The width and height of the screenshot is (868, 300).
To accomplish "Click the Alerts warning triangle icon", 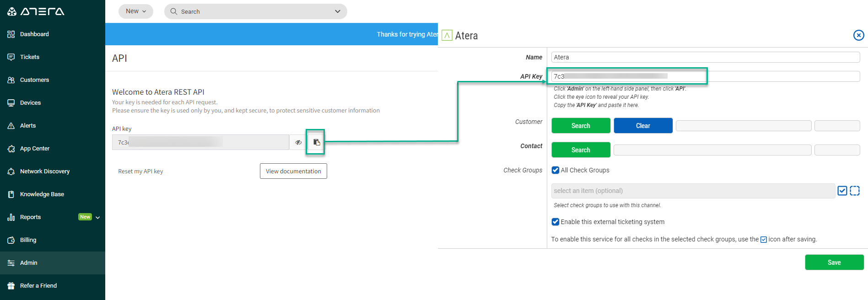I will (11, 126).
